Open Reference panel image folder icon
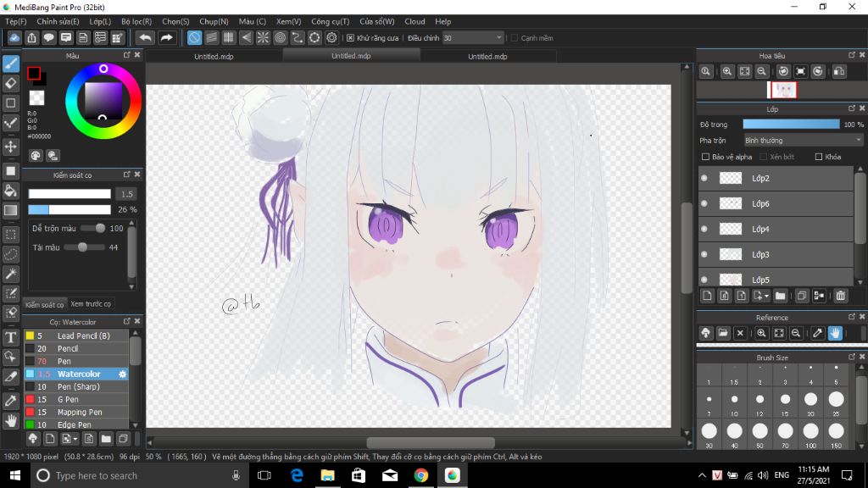Image resolution: width=868 pixels, height=488 pixels. [x=723, y=333]
